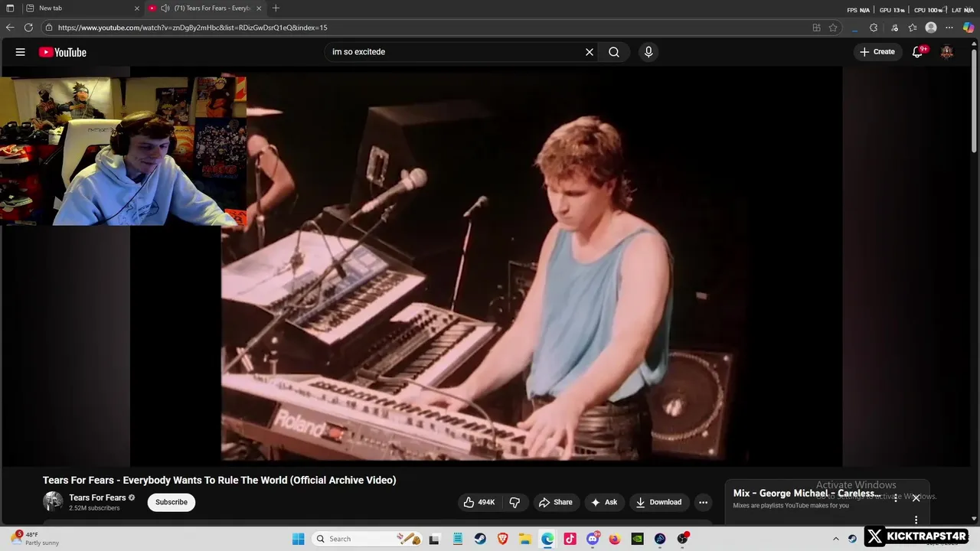
Task: Open the Windows Start menu
Action: tap(299, 539)
